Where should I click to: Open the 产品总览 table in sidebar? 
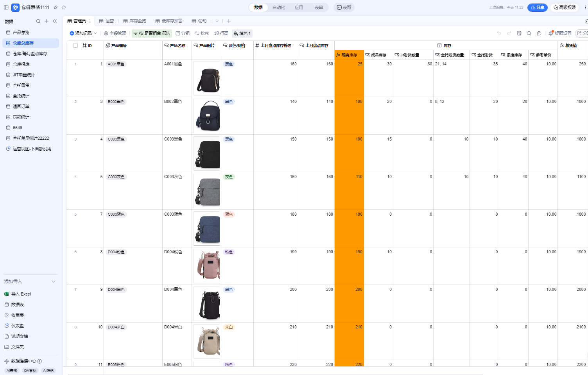(30, 32)
